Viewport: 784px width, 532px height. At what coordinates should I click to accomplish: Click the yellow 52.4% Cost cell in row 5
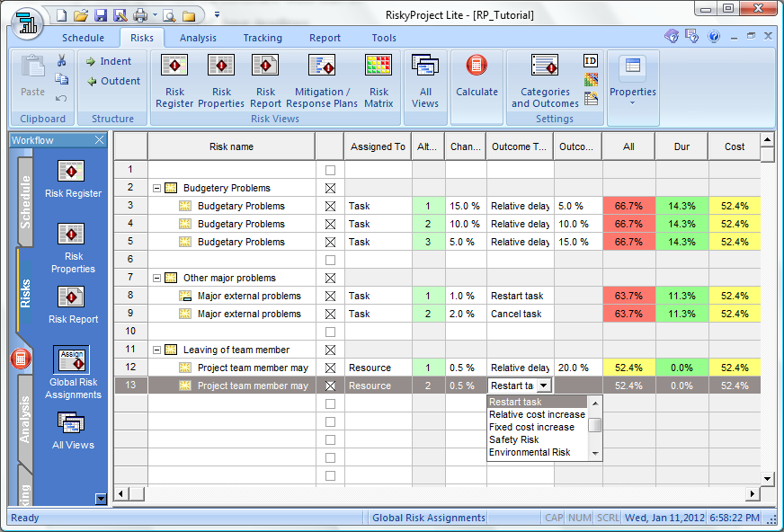(735, 242)
